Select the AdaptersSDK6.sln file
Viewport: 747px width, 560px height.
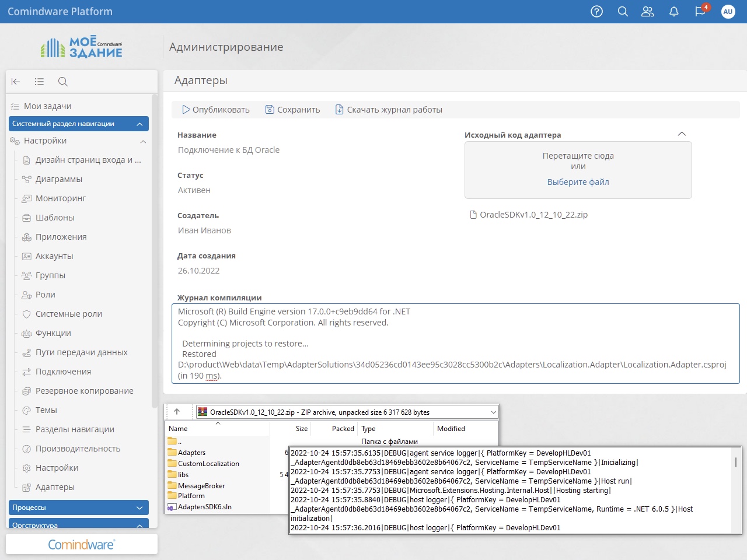[x=205, y=507]
